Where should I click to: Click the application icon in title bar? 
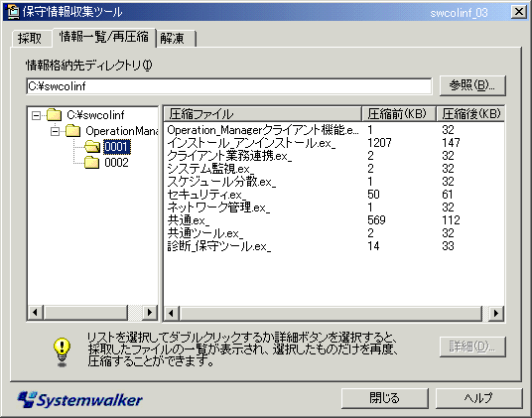tap(13, 12)
